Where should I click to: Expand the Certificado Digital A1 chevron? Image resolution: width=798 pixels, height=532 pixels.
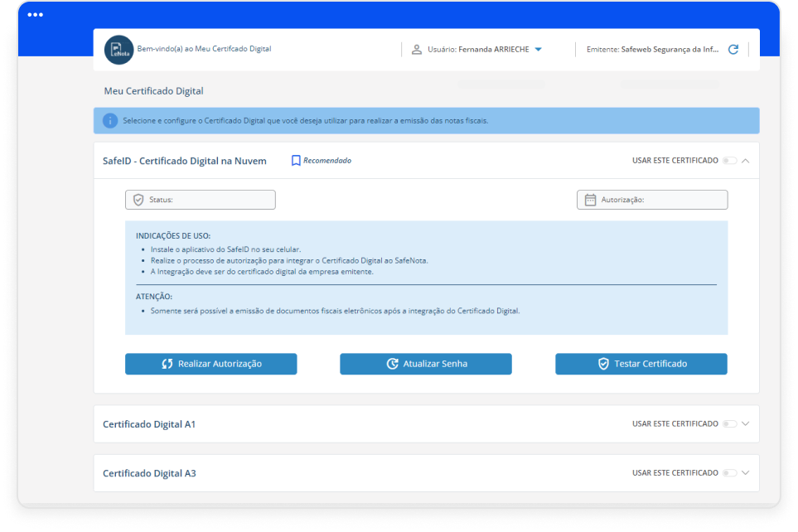pyautogui.click(x=746, y=424)
